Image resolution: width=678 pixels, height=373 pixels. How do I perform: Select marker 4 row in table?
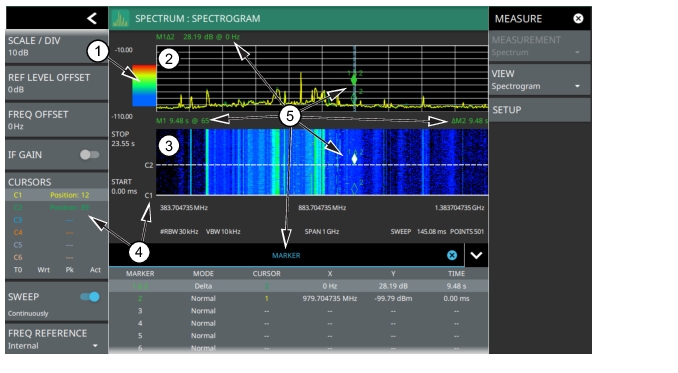click(298, 323)
